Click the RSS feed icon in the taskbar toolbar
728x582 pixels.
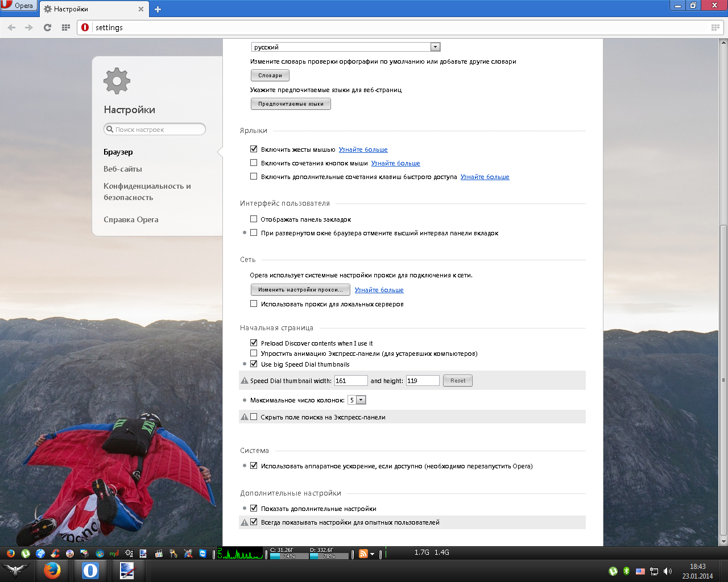(363, 554)
